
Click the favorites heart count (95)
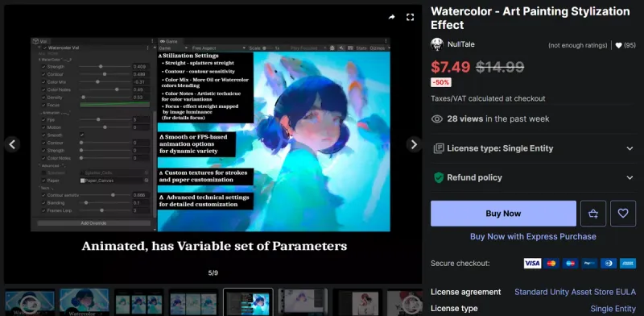pos(625,45)
